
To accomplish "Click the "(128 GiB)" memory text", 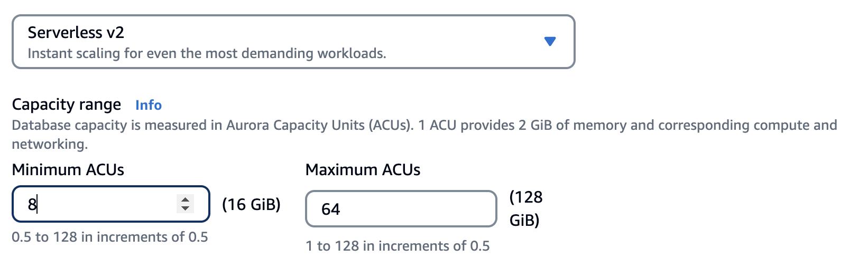I will coord(525,208).
